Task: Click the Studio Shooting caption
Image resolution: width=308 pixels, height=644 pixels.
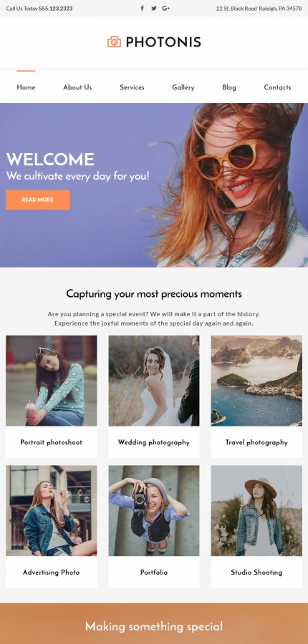Action: (256, 572)
